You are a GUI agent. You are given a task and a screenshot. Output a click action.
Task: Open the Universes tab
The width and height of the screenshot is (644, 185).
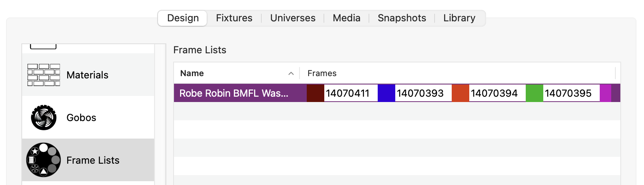[x=293, y=18]
